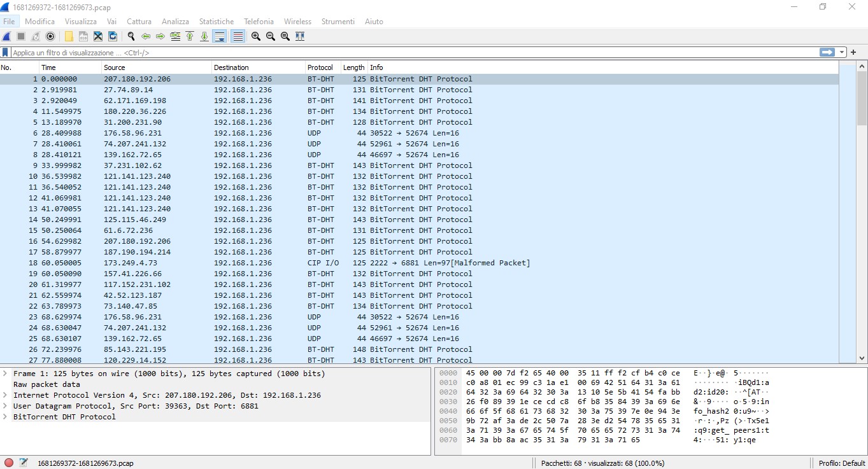
Task: Open the display filter history dropdown
Action: point(843,53)
